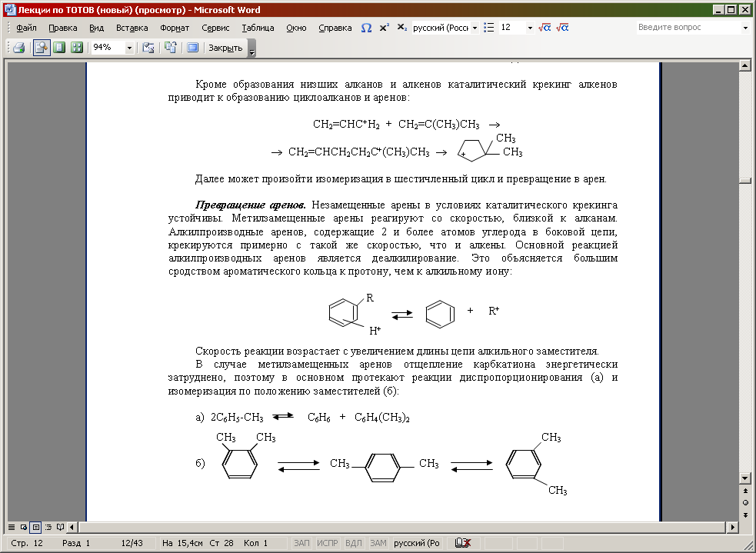Open the Формат menu
This screenshot has width=756, height=553.
[x=175, y=28]
